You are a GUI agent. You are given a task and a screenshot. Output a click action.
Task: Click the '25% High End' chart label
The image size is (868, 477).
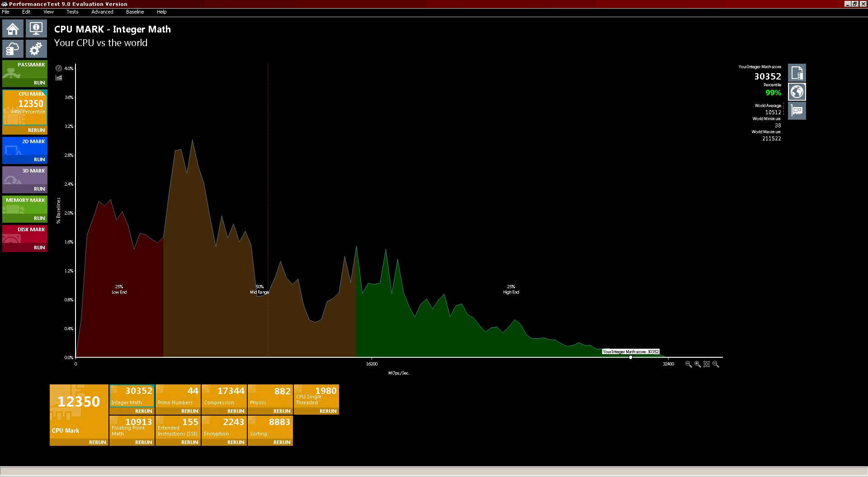511,290
